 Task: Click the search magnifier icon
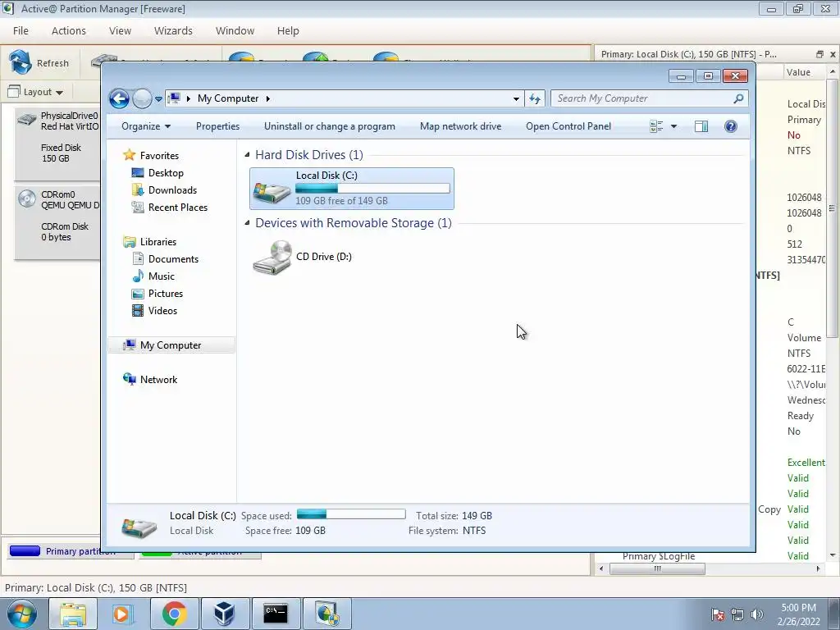(x=739, y=98)
